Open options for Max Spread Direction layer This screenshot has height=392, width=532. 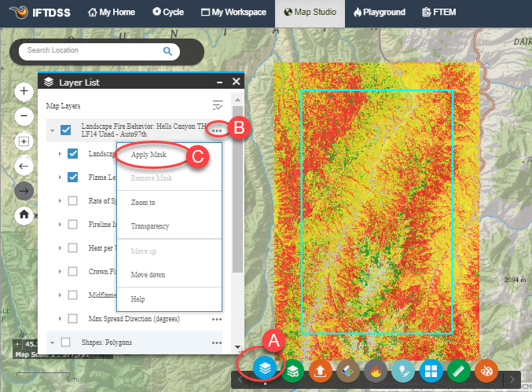point(216,319)
